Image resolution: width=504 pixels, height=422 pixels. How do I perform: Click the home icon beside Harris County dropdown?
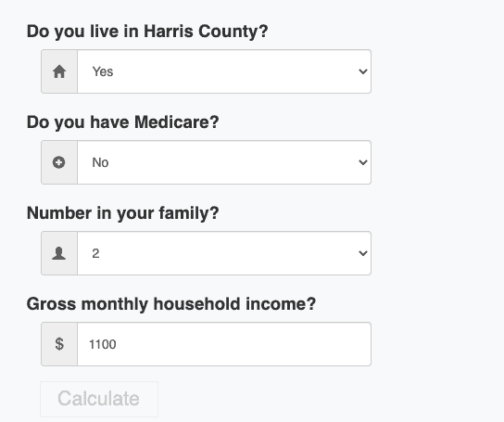point(59,71)
